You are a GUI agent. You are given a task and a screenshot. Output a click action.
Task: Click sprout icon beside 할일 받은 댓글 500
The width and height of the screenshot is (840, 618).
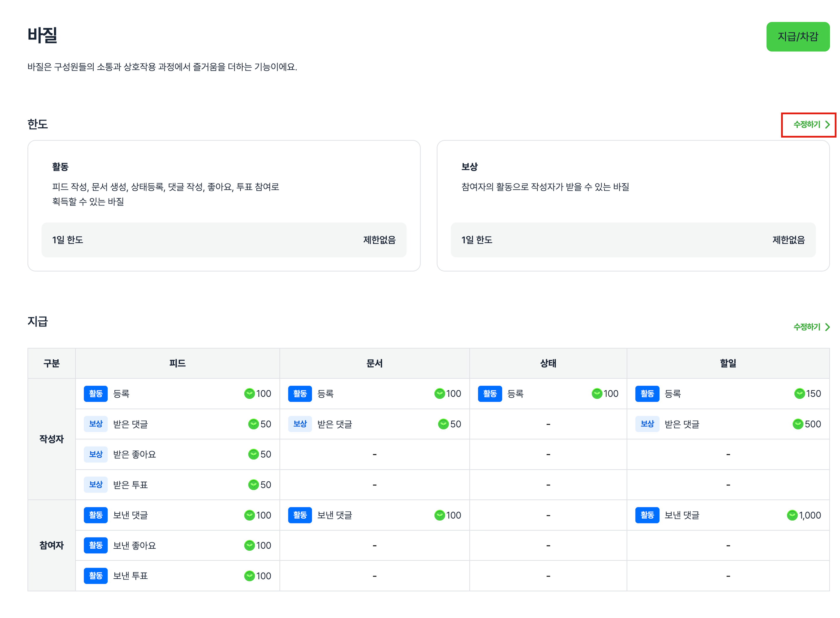(x=797, y=424)
